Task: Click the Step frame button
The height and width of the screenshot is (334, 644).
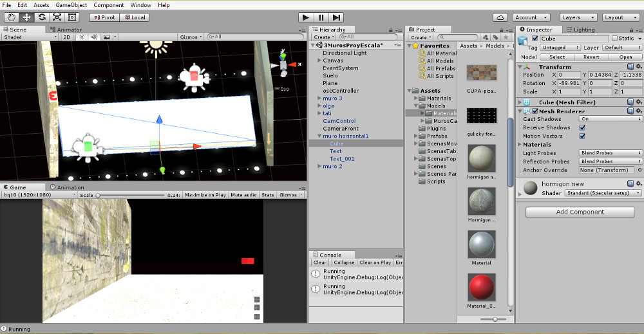Action: pos(336,17)
